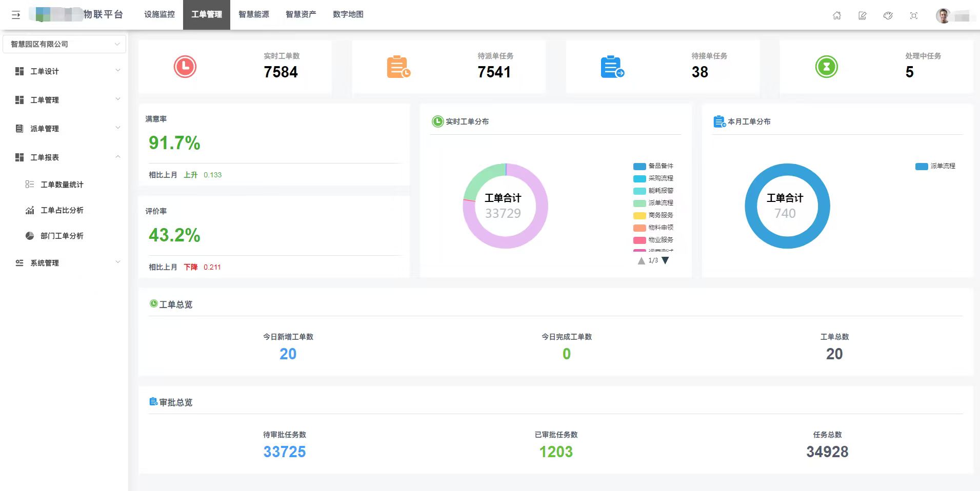The width and height of the screenshot is (980, 491).
Task: Toggle 派单流程 legend in 本月工单分布
Action: 935,166
